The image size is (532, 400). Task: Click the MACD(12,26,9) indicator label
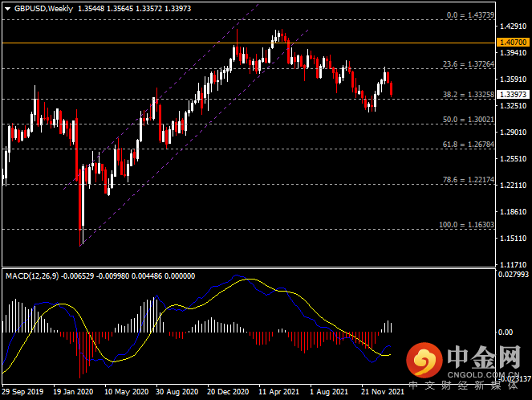tap(32, 276)
